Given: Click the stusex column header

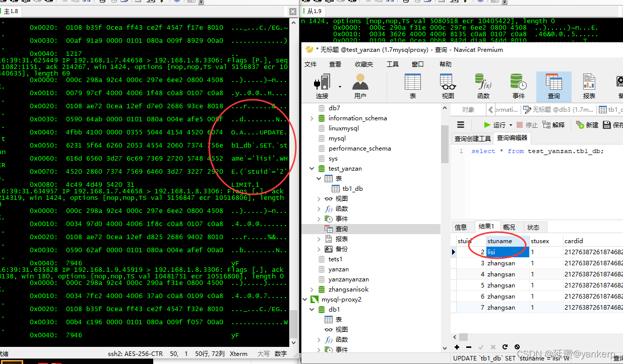Looking at the screenshot, I should click(x=546, y=241).
